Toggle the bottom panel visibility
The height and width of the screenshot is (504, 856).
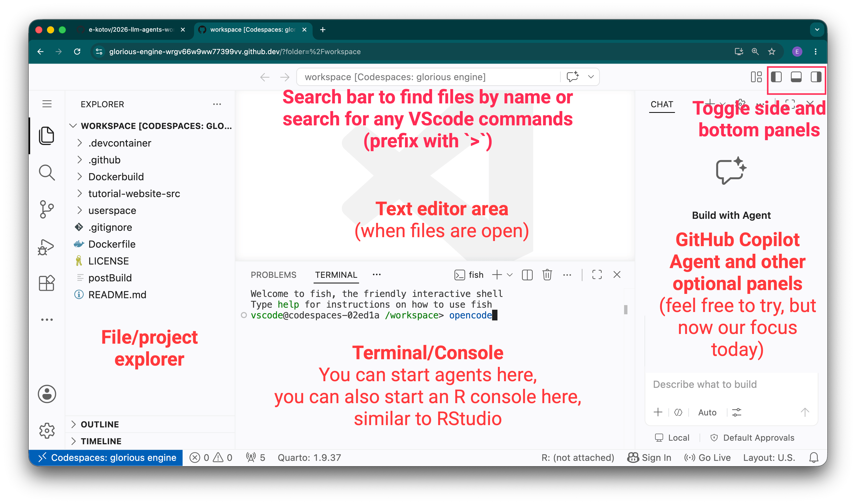pos(796,77)
